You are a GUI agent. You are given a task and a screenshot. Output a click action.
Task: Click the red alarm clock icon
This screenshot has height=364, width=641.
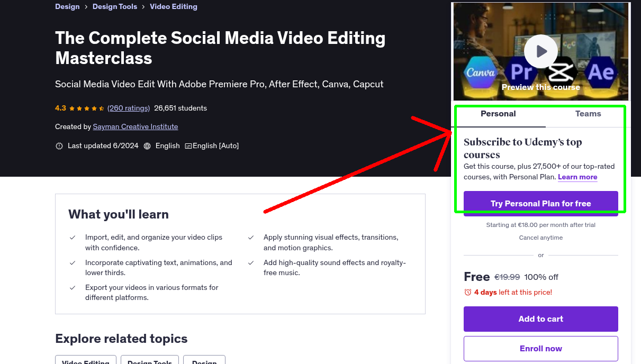467,292
